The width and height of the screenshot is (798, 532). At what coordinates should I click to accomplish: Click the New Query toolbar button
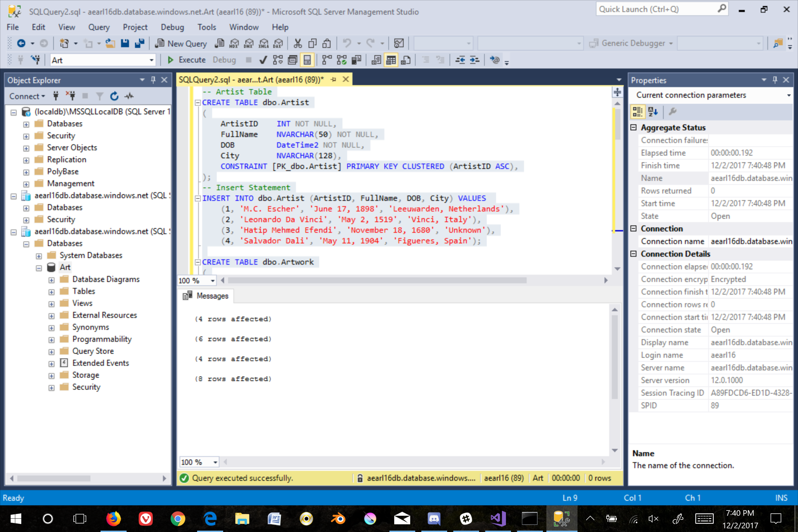(x=181, y=43)
